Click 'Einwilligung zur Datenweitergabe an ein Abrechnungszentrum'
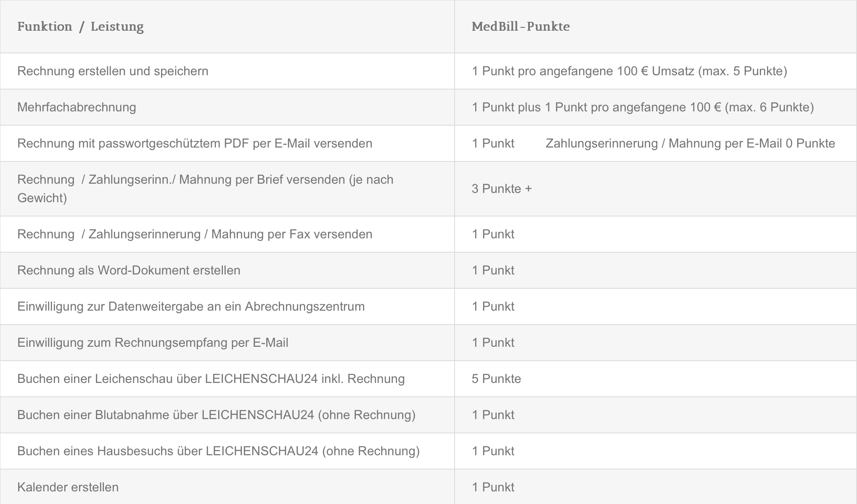857x504 pixels. pyautogui.click(x=191, y=306)
